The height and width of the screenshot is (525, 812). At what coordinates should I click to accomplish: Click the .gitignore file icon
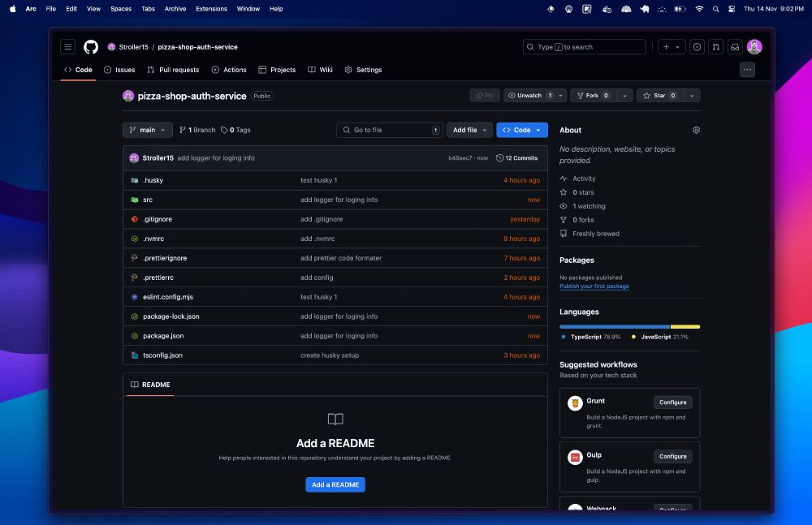pyautogui.click(x=135, y=219)
